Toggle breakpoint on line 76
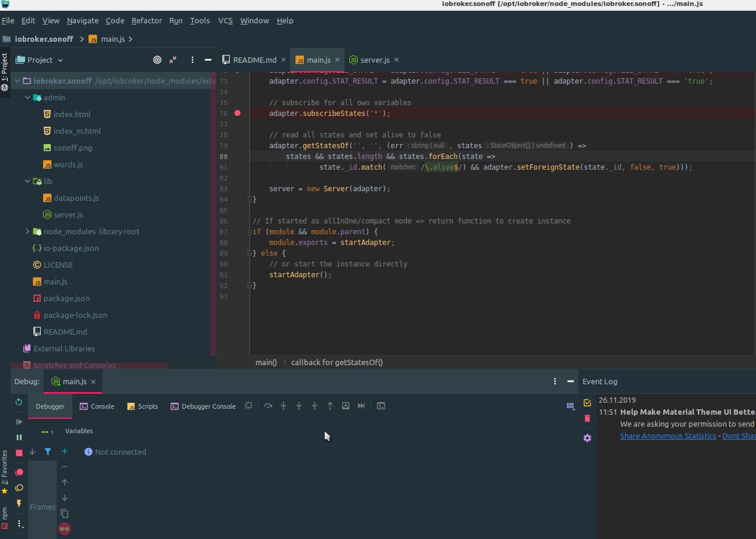Viewport: 756px width, 539px height. pyautogui.click(x=237, y=113)
